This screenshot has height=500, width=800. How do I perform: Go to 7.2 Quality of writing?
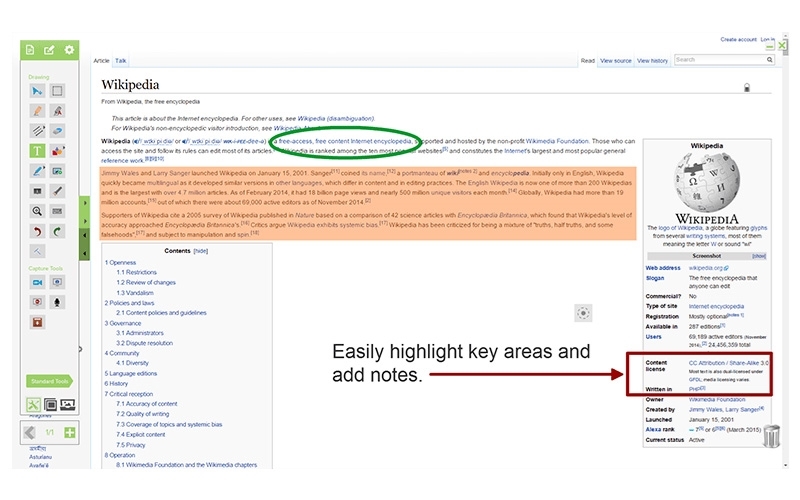142,414
